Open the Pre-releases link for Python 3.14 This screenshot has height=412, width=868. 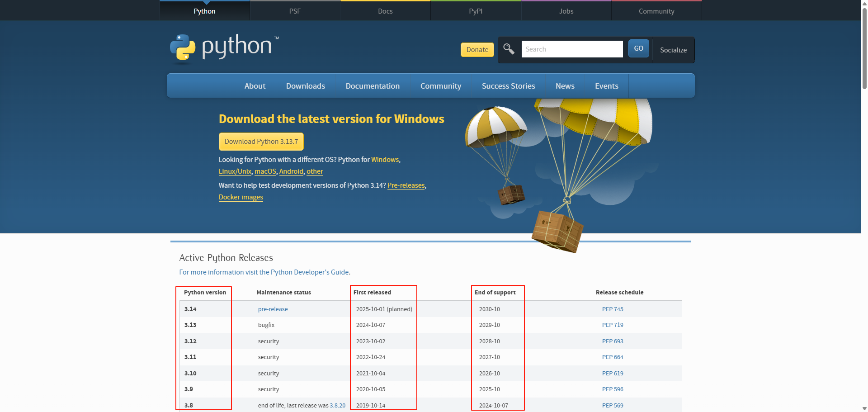point(406,185)
